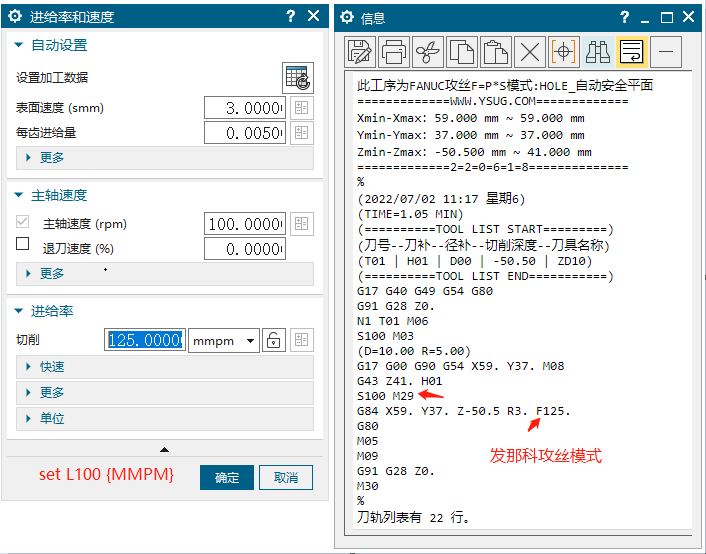Screen dimensions: 706x554
Task: Open the mmpm units dropdown
Action: click(224, 340)
